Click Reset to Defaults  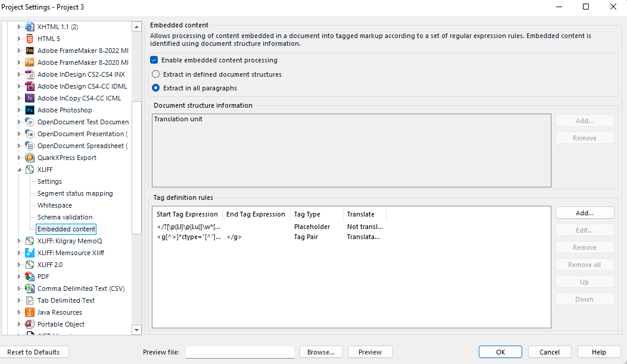[35, 352]
